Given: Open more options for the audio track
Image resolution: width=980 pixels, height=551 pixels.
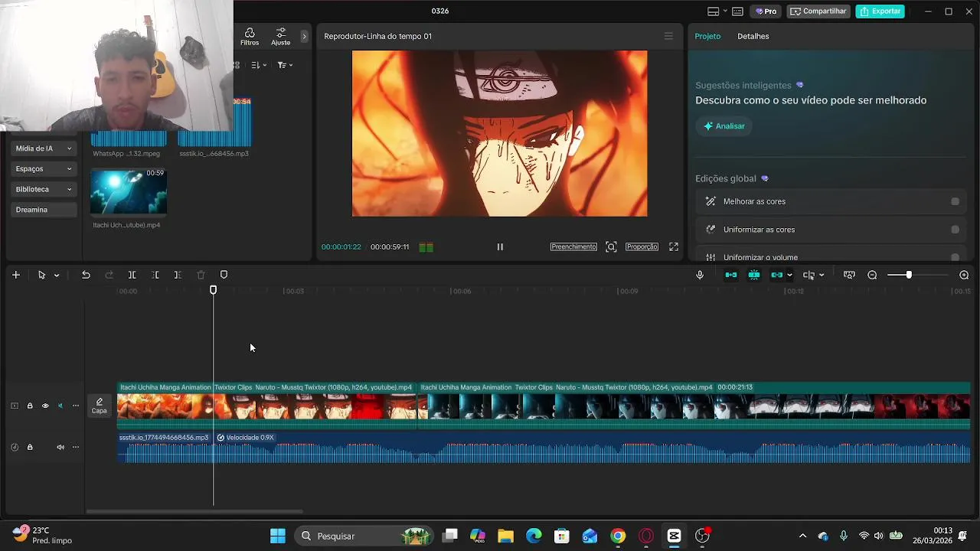Looking at the screenshot, I should click(x=75, y=447).
